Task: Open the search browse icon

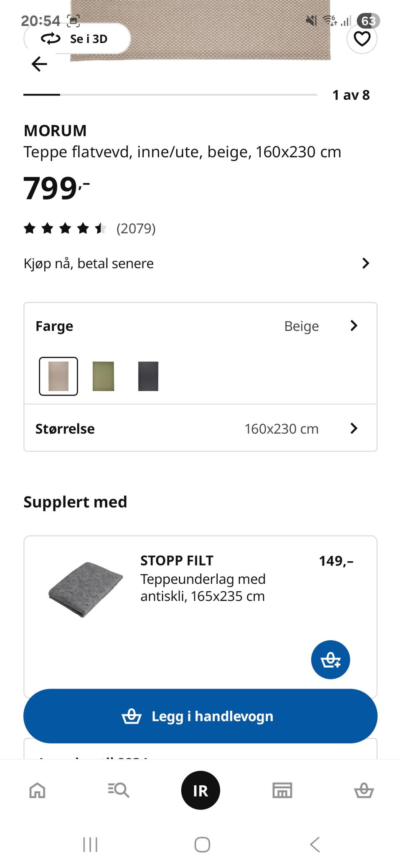Action: (x=119, y=790)
